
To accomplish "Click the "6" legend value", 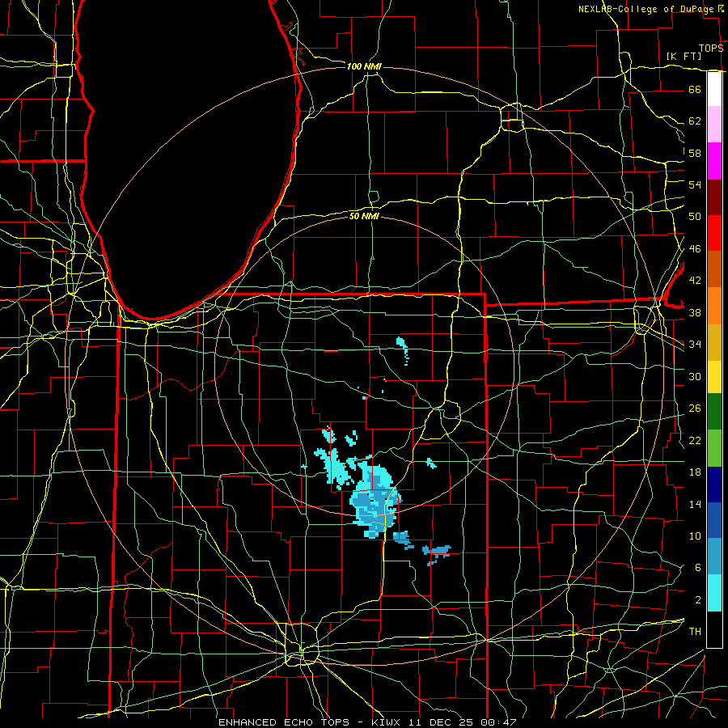I will click(697, 568).
